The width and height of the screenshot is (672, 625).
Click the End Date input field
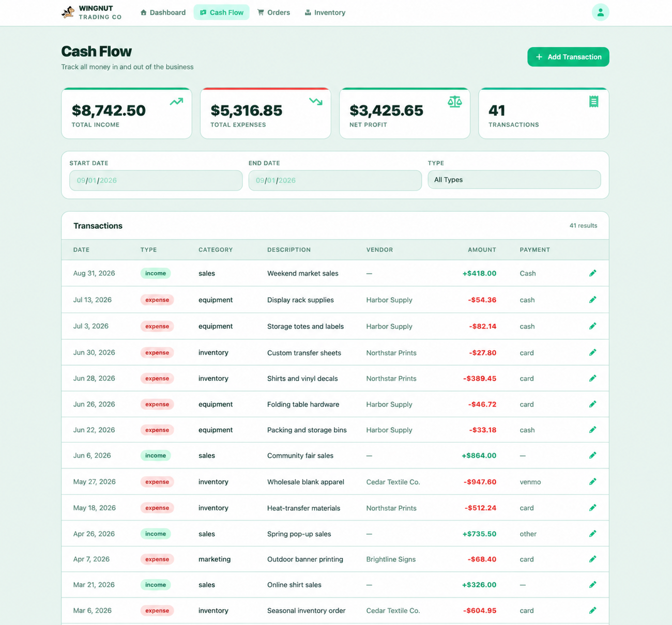(335, 180)
